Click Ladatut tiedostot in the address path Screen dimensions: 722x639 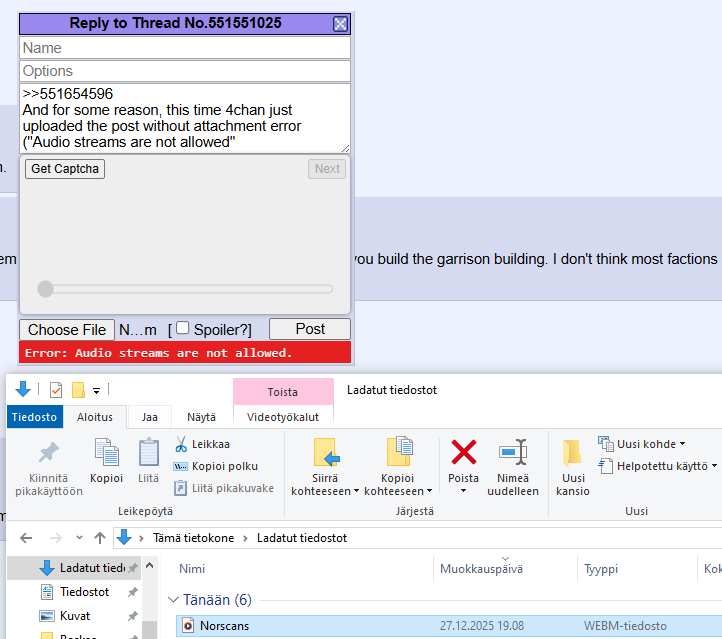(302, 538)
